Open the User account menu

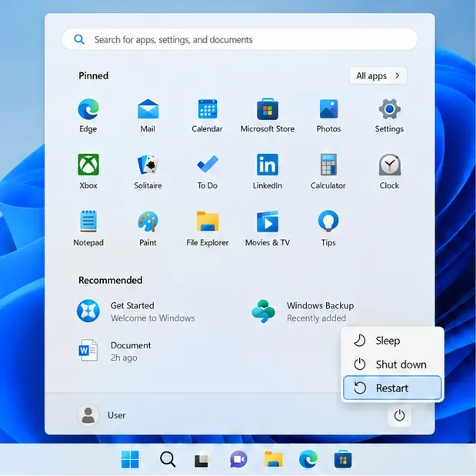[102, 415]
